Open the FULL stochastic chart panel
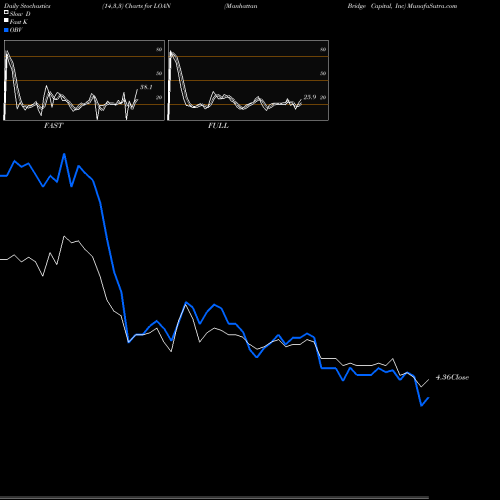Screen dimensions: 500x500 [x=248, y=80]
